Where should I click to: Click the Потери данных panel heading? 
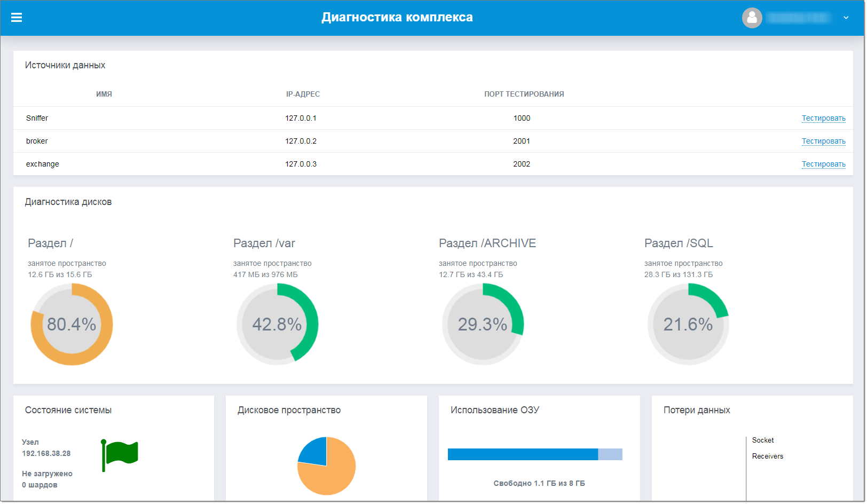(697, 410)
